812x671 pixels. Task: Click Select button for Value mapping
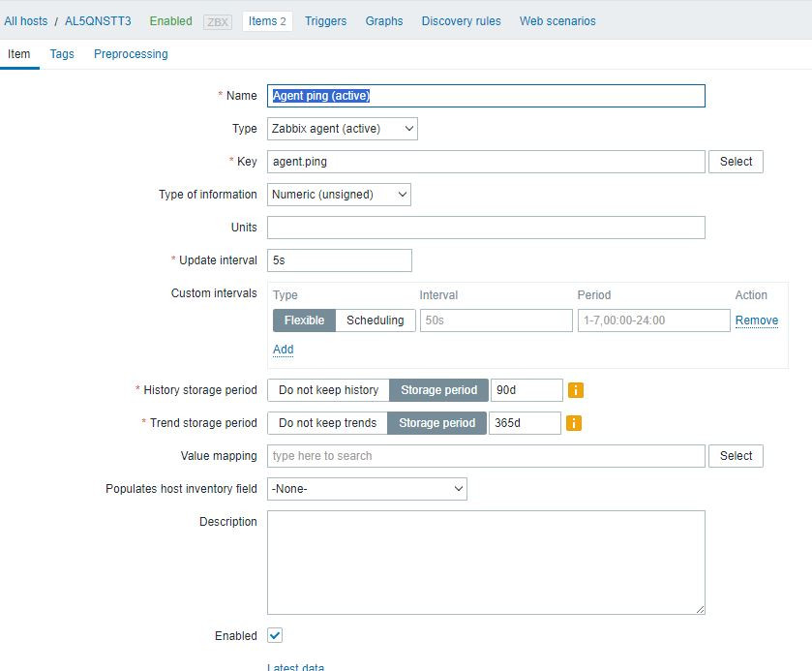(736, 456)
